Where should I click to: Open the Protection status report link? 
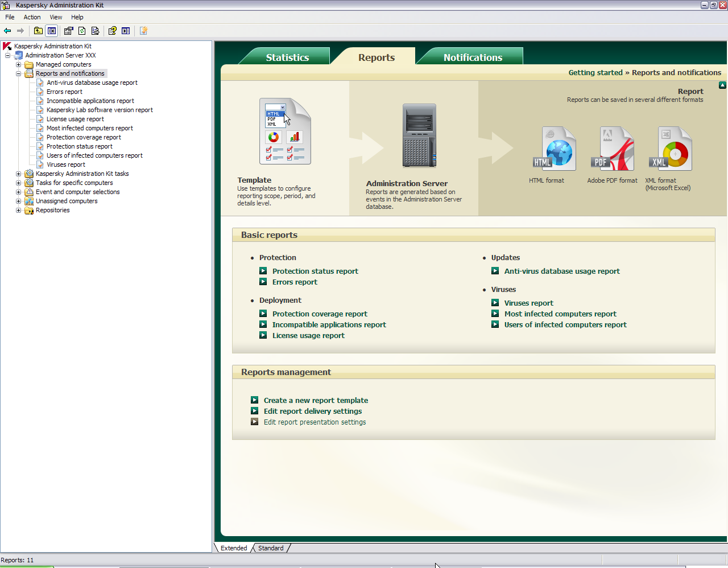coord(315,271)
